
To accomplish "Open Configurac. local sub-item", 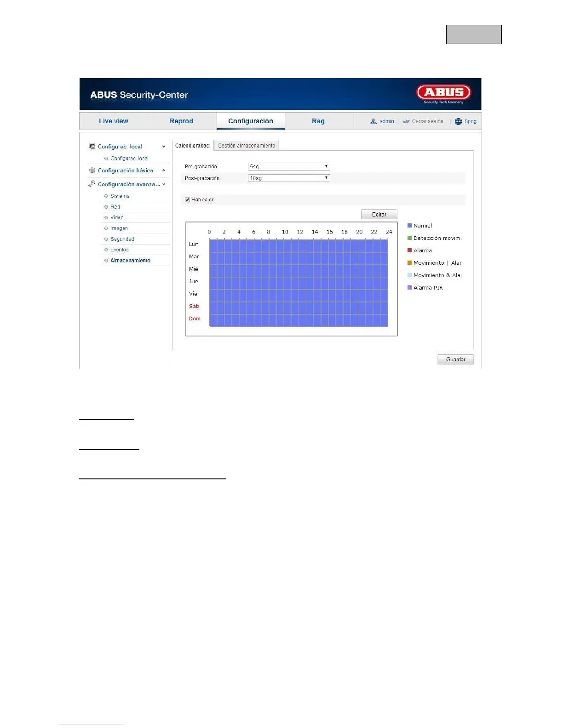I will pos(130,159).
